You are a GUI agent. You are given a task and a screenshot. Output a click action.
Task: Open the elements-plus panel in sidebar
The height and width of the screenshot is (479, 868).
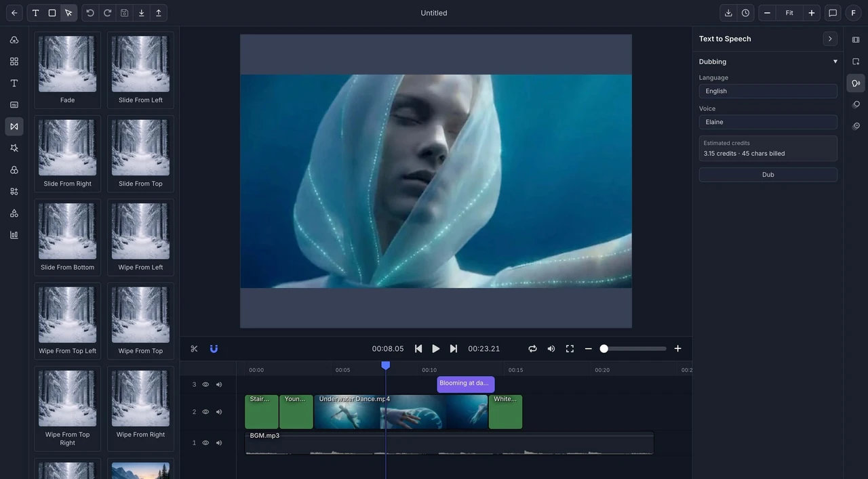[14, 192]
